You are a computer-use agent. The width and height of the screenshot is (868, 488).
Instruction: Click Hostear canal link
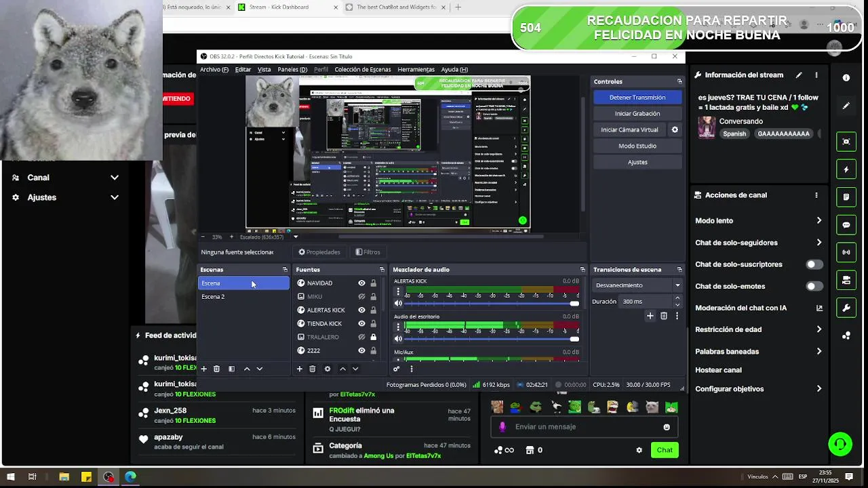[718, 370]
